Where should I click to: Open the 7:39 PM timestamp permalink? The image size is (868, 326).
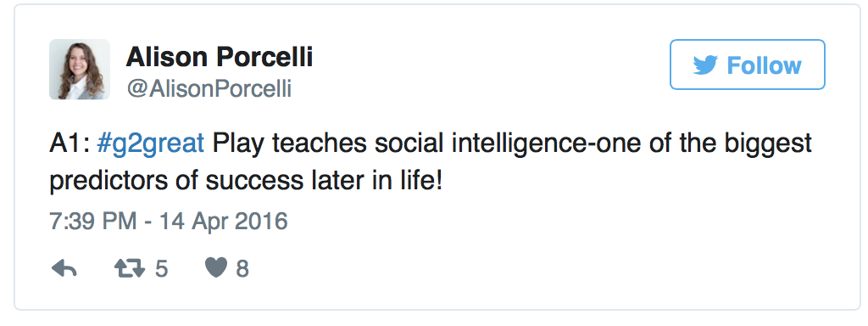click(x=92, y=222)
